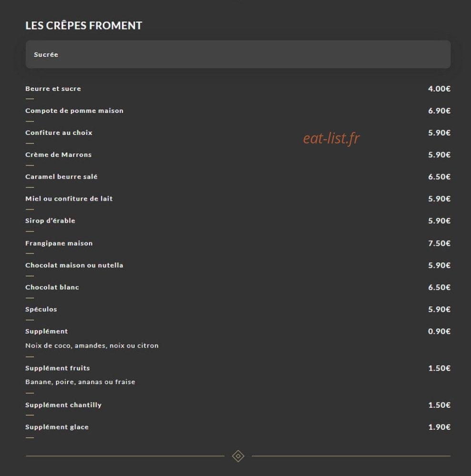The height and width of the screenshot is (476, 471).
Task: Click Noix de coco supplément description
Action: pos(92,345)
